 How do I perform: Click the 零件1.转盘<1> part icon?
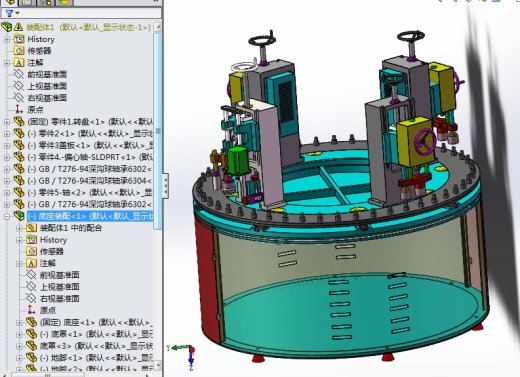click(x=19, y=122)
